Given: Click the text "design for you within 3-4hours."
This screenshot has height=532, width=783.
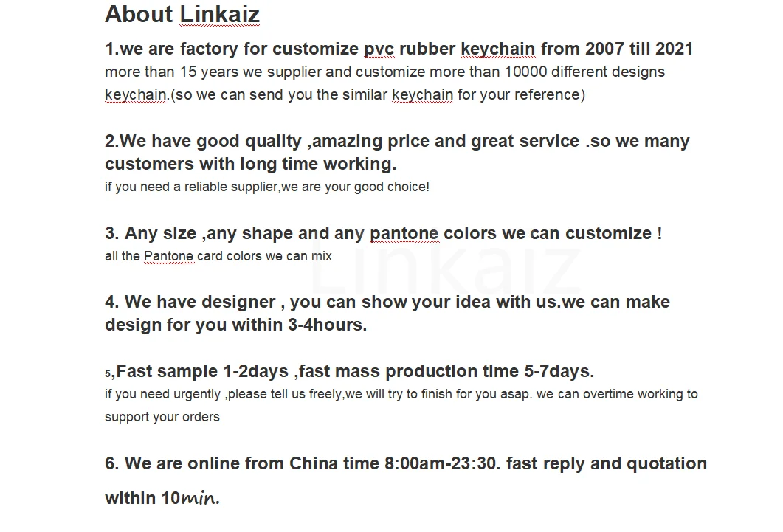Looking at the screenshot, I should pos(235,325).
